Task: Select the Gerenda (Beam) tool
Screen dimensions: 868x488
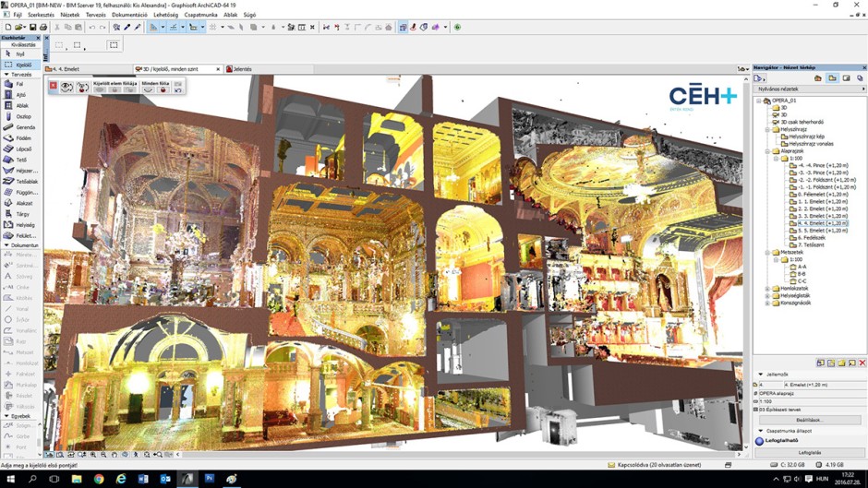Action: click(x=18, y=127)
